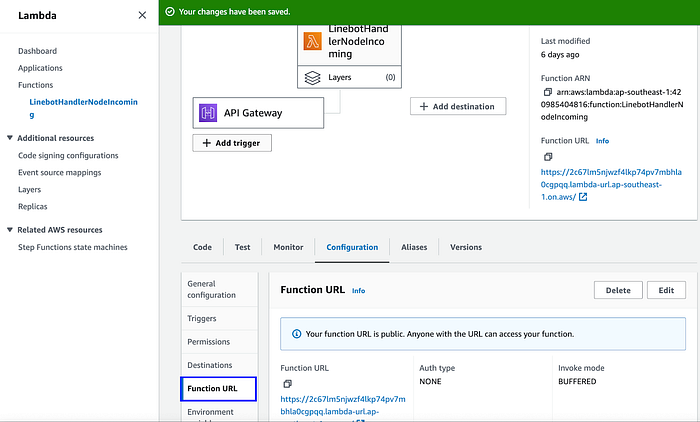The image size is (700, 422).
Task: Click the orange Lambda function icon
Action: click(x=312, y=41)
